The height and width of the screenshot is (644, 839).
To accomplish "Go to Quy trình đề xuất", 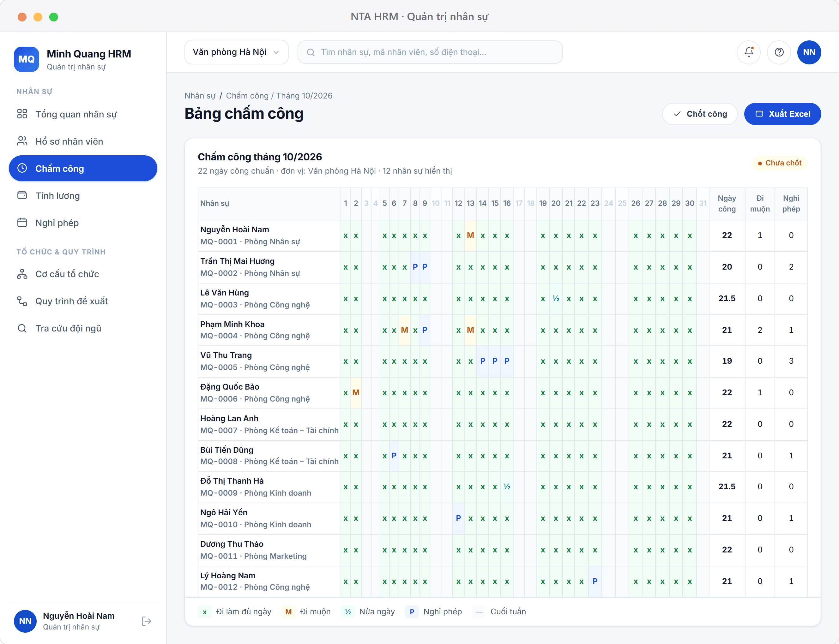I will [83, 301].
